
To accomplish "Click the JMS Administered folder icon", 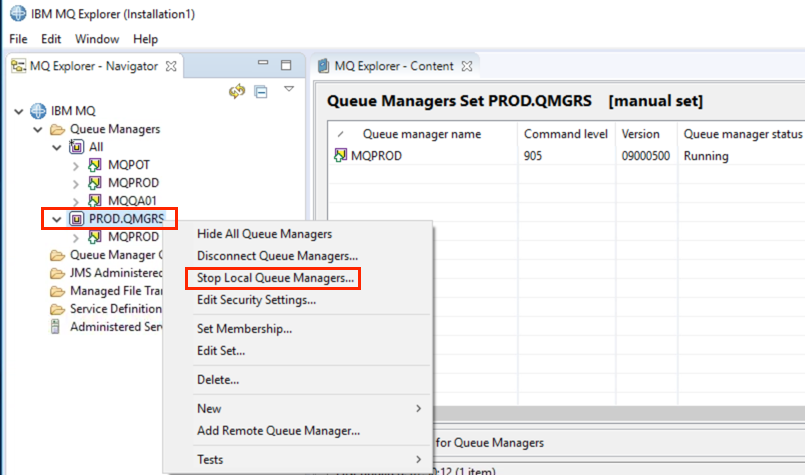I will [57, 273].
